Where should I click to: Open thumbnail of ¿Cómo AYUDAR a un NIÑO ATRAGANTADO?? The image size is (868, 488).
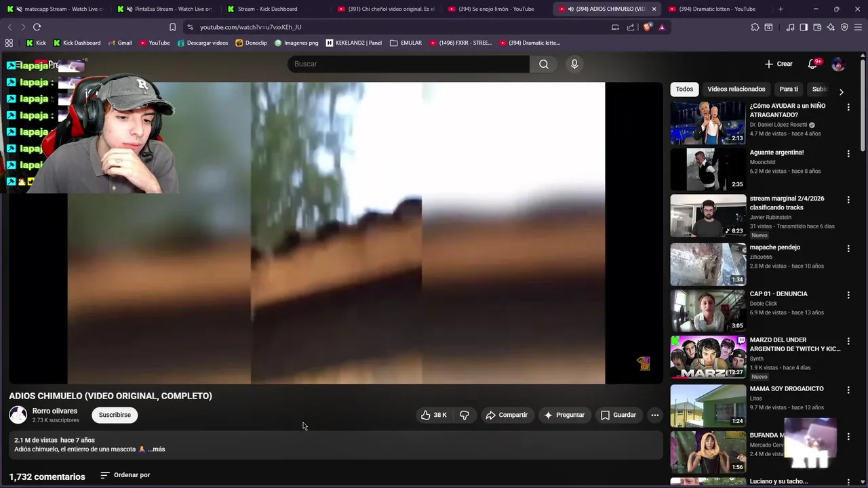coord(708,123)
